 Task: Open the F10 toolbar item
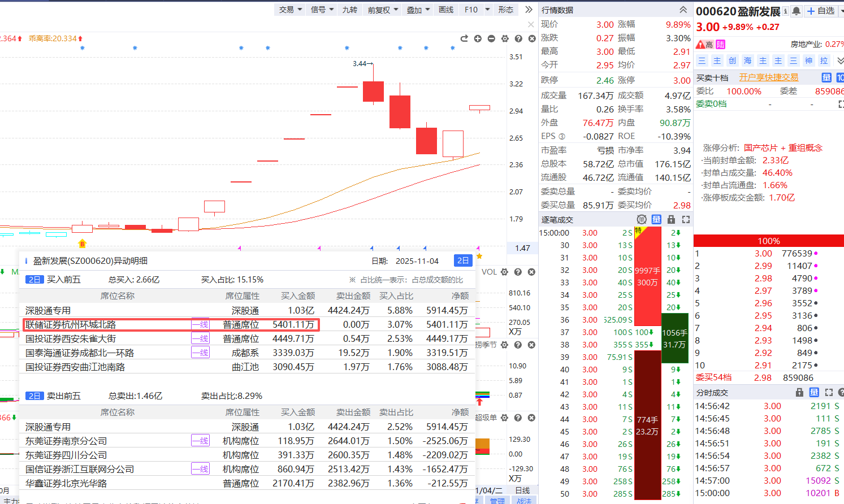(471, 10)
